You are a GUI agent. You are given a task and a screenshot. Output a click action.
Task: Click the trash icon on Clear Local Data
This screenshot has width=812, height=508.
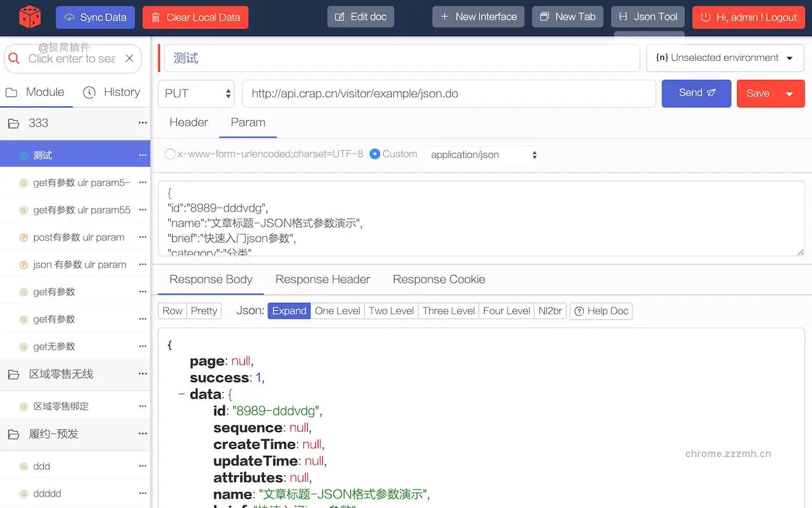click(x=154, y=18)
